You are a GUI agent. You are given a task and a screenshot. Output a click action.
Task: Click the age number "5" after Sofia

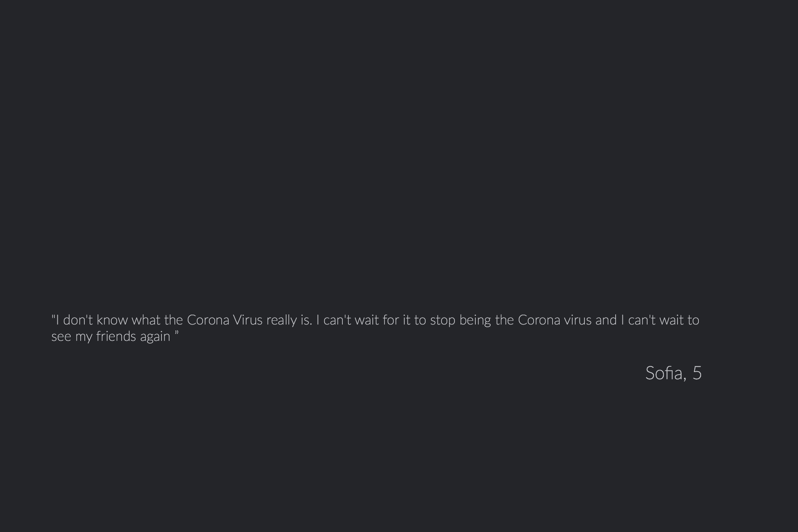pyautogui.click(x=697, y=373)
